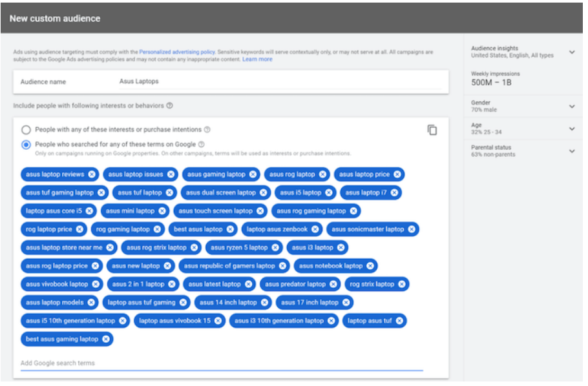588x386 pixels.
Task: Expand the Age insights section
Action: tap(572, 129)
